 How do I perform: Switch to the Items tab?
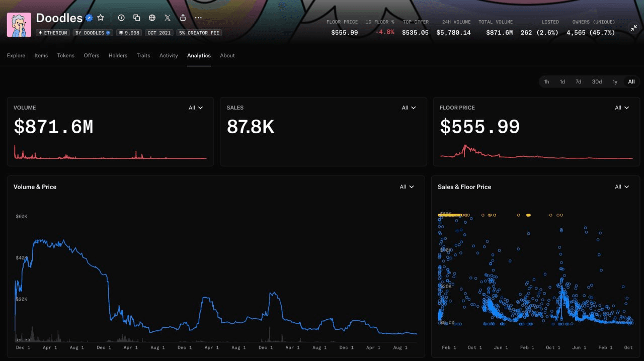pos(41,55)
